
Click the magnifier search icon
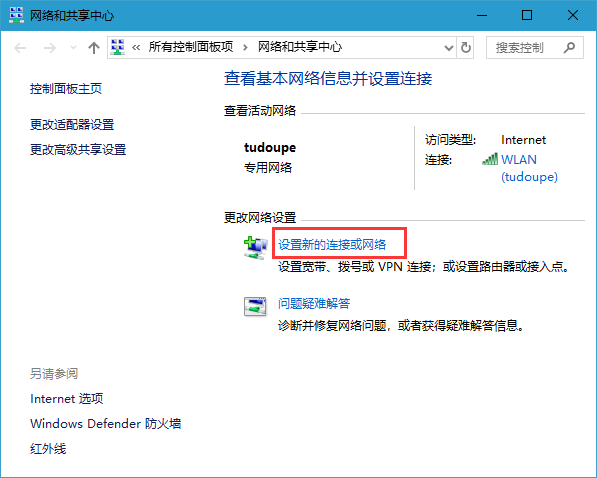click(x=569, y=48)
